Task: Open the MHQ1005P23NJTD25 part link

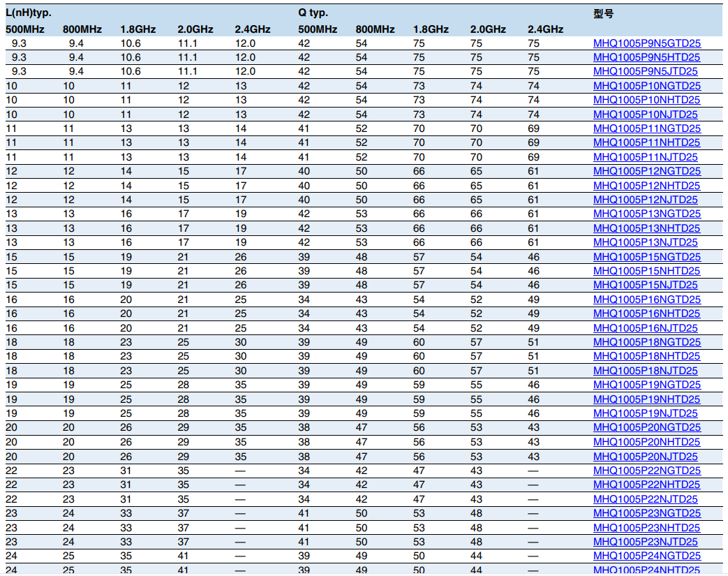Action: 646,542
